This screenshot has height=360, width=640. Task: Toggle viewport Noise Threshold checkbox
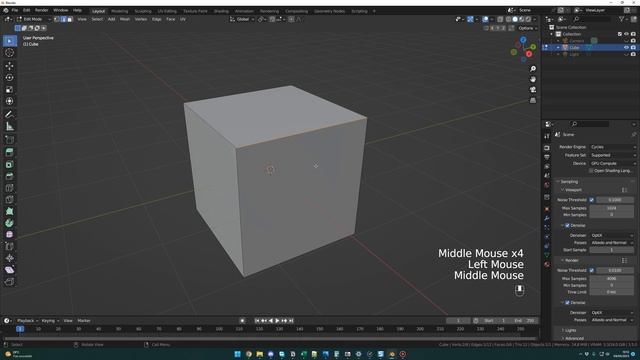pyautogui.click(x=591, y=200)
